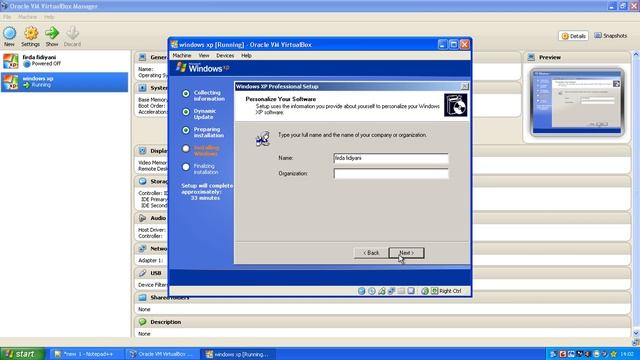640x360 pixels.
Task: Click the Next button in XP Setup
Action: (x=407, y=253)
